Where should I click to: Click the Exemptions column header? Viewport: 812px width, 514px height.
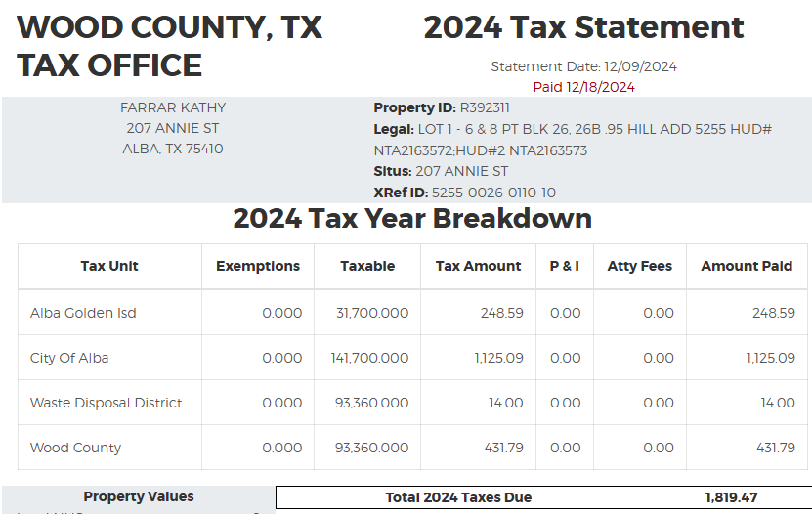(258, 266)
